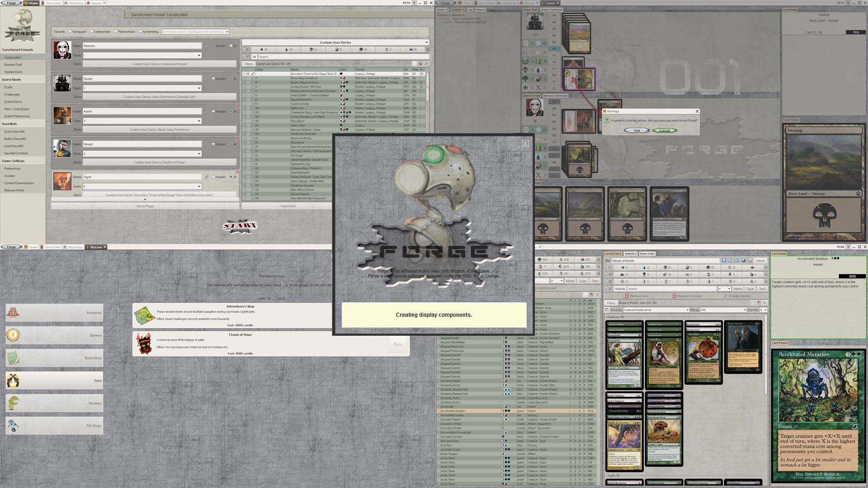Open the Nursery stall
The image size is (868, 488).
54,403
